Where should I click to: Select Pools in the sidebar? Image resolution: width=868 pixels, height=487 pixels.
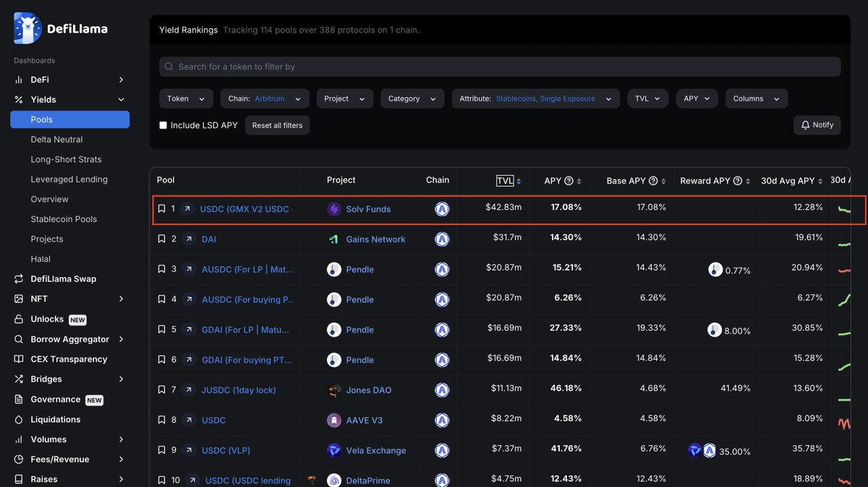pyautogui.click(x=69, y=119)
